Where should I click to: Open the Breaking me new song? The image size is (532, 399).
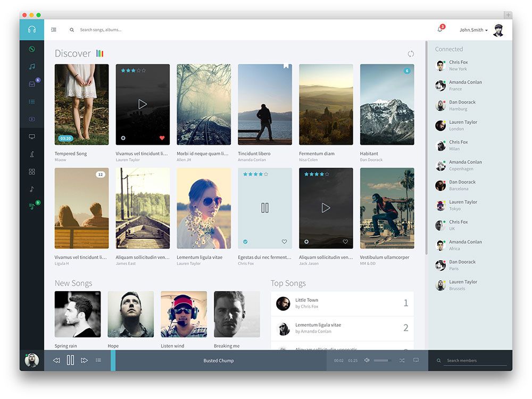[237, 314]
